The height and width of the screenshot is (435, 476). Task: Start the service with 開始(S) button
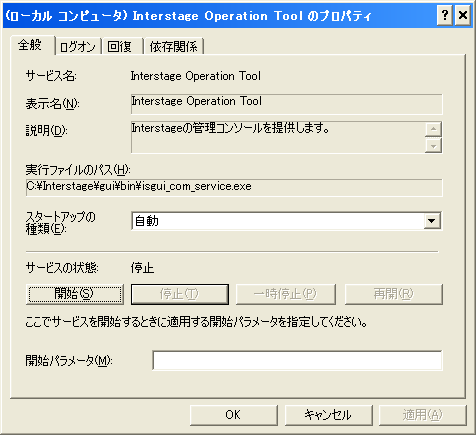[x=75, y=294]
